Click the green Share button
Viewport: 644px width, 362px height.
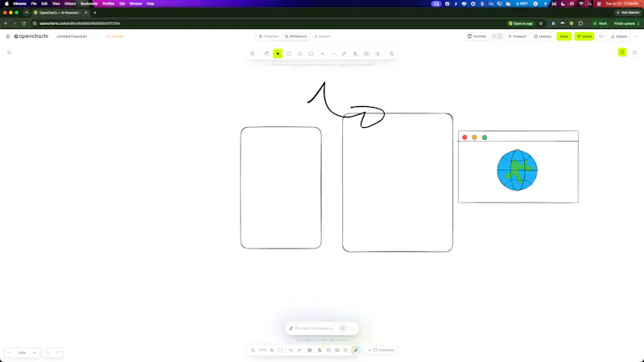pyautogui.click(x=584, y=36)
